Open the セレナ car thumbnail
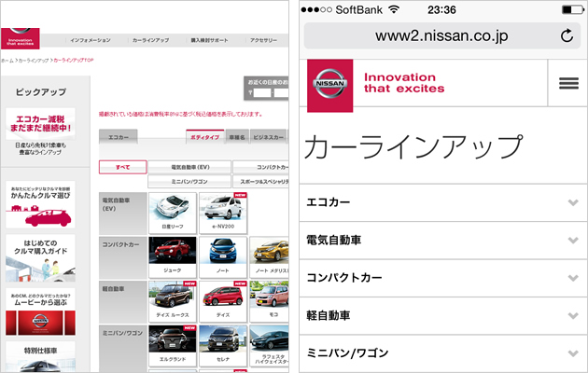588x373 pixels. [223, 346]
